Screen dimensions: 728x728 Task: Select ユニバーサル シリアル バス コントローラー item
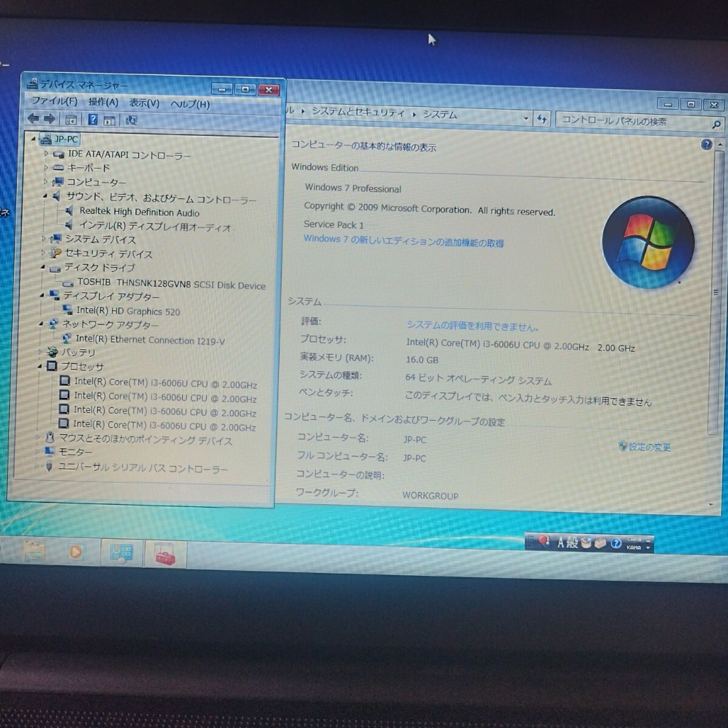coord(143,468)
